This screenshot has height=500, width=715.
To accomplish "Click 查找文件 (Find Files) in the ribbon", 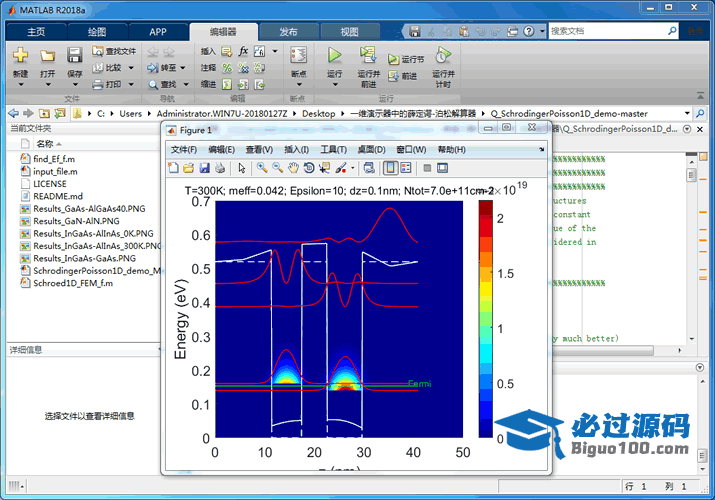I will [114, 51].
